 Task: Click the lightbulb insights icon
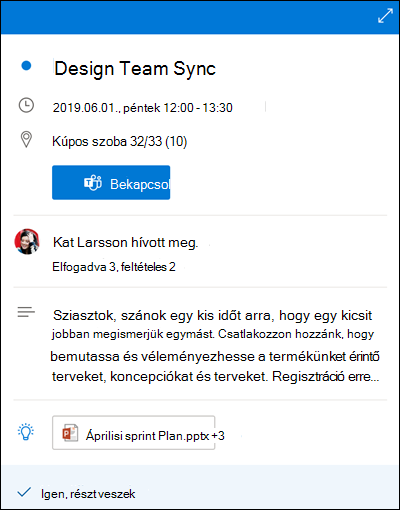[x=26, y=432]
